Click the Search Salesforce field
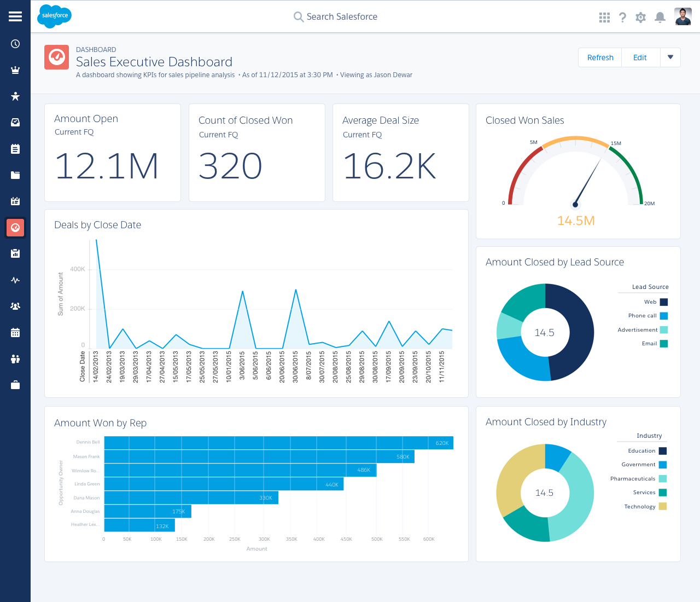 342,17
